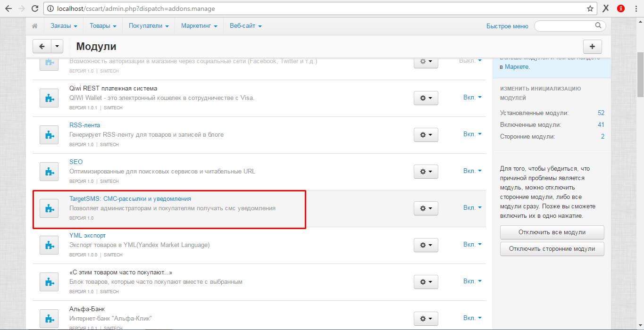Click third-party modules count 2

coord(602,137)
